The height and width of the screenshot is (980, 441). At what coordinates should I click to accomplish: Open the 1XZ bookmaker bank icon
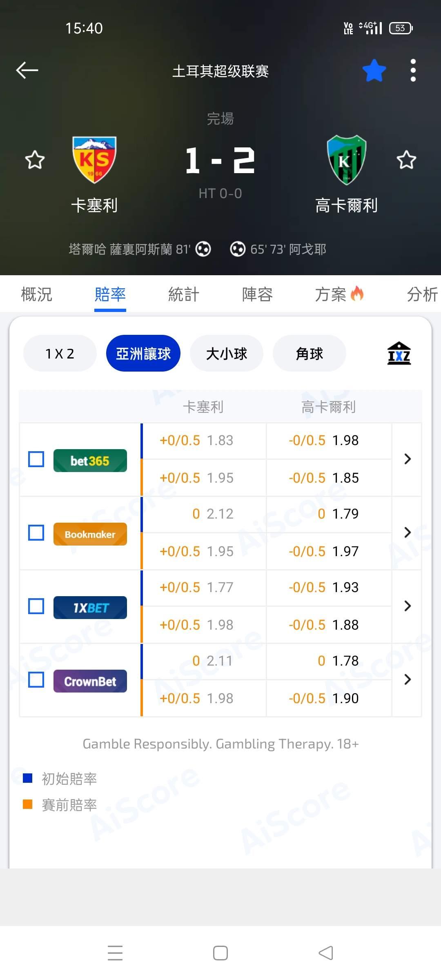(399, 353)
